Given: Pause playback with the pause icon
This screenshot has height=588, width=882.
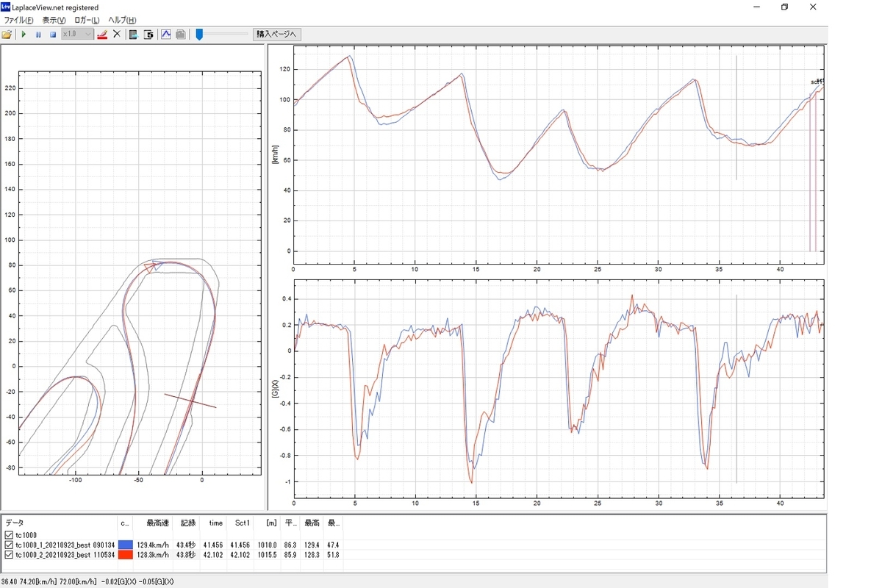Looking at the screenshot, I should [x=38, y=34].
